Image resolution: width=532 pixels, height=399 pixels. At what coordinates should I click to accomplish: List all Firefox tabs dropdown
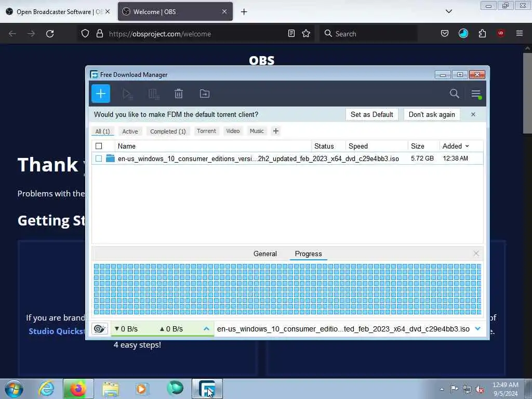(x=448, y=11)
